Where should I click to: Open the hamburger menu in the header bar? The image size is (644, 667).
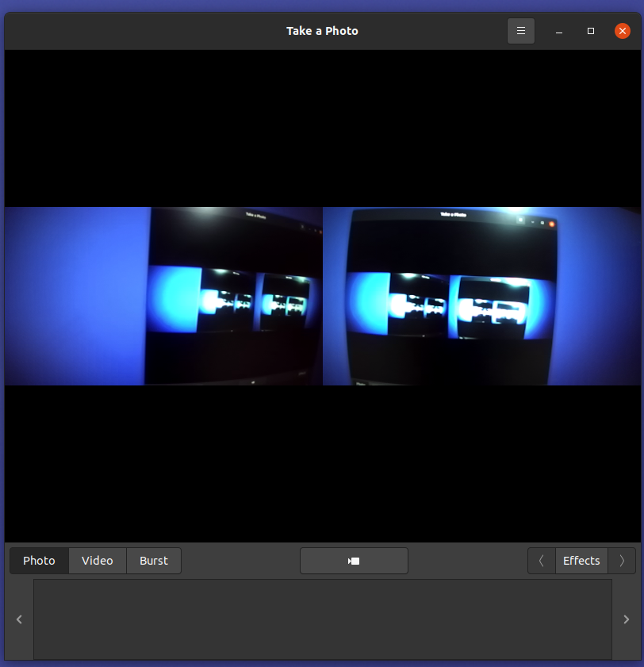(521, 31)
